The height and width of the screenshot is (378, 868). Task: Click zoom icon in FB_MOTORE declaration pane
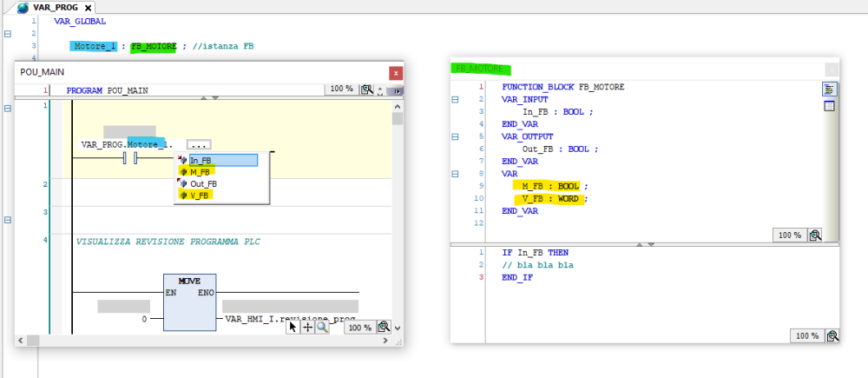point(814,235)
